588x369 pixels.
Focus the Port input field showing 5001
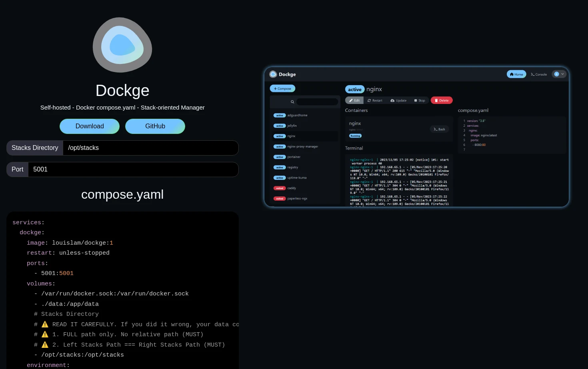pyautogui.click(x=133, y=170)
